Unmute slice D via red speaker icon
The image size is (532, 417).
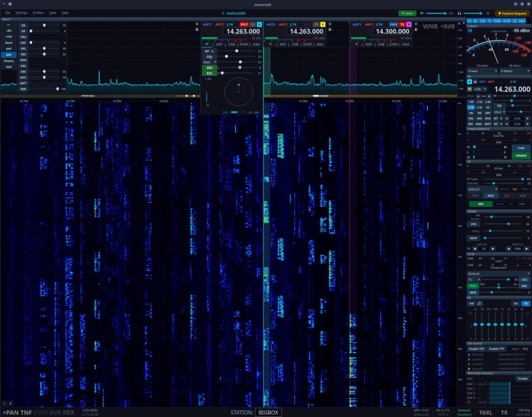[270, 45]
